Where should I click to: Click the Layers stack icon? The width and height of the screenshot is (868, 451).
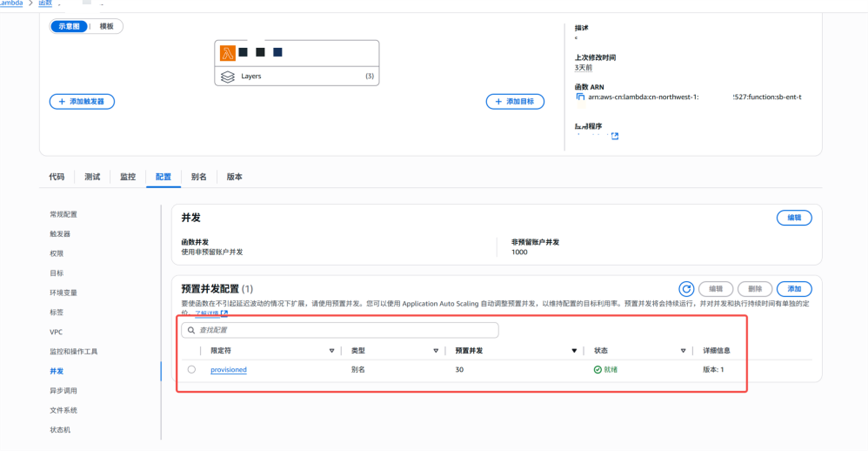click(x=227, y=77)
